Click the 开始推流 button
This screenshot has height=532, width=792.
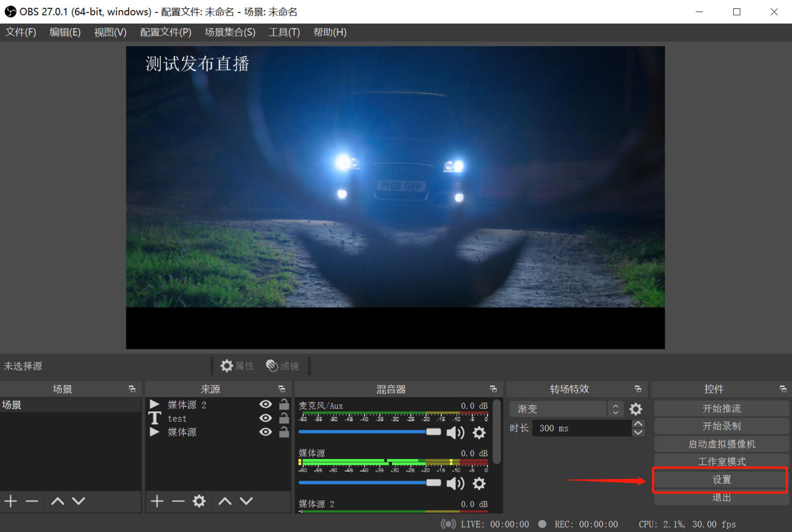(x=721, y=408)
